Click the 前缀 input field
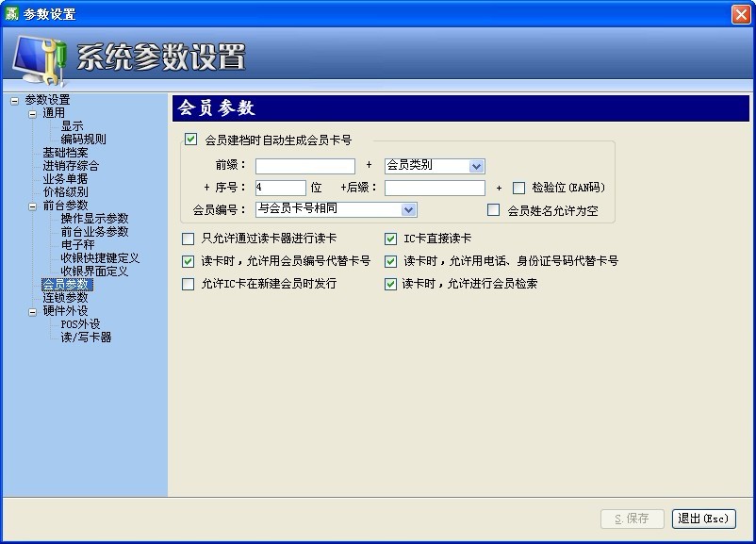Viewport: 756px width, 544px height. click(x=305, y=166)
